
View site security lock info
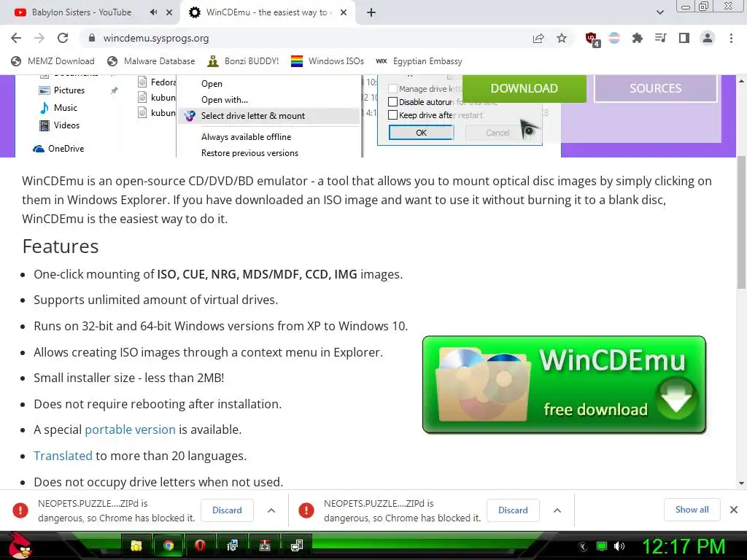coord(92,38)
